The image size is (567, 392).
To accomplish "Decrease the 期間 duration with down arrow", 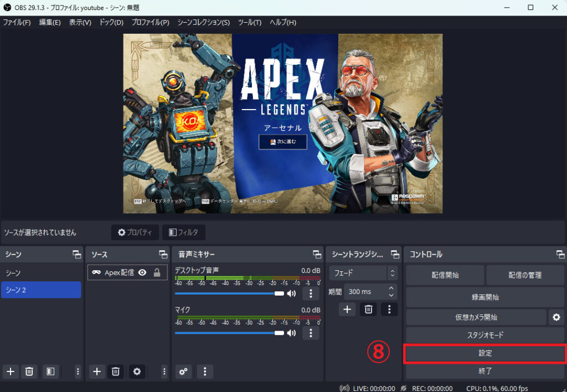I will click(391, 295).
